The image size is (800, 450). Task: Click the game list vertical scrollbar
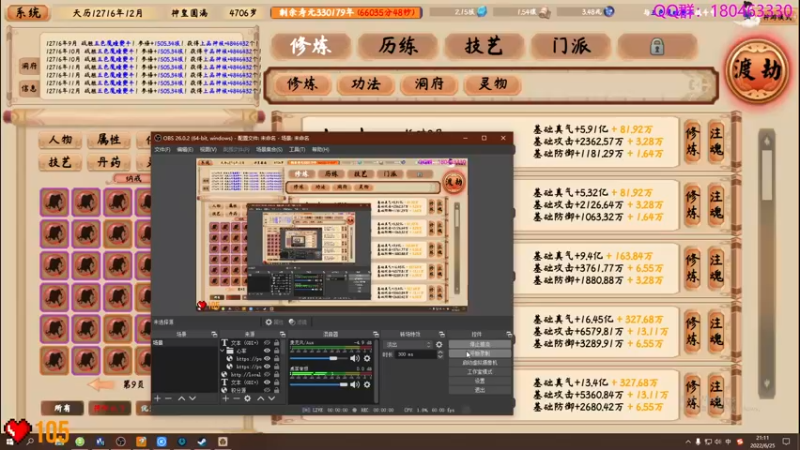pyautogui.click(x=767, y=263)
